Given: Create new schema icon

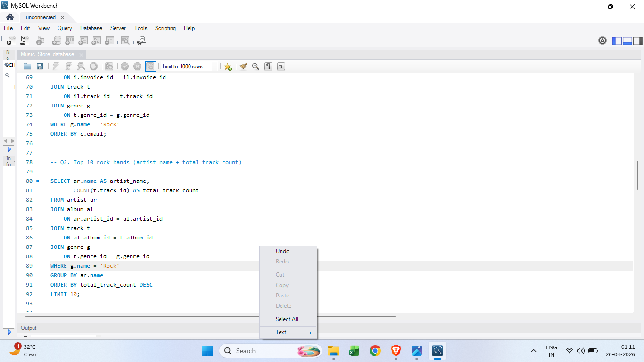Looking at the screenshot, I should [x=57, y=41].
